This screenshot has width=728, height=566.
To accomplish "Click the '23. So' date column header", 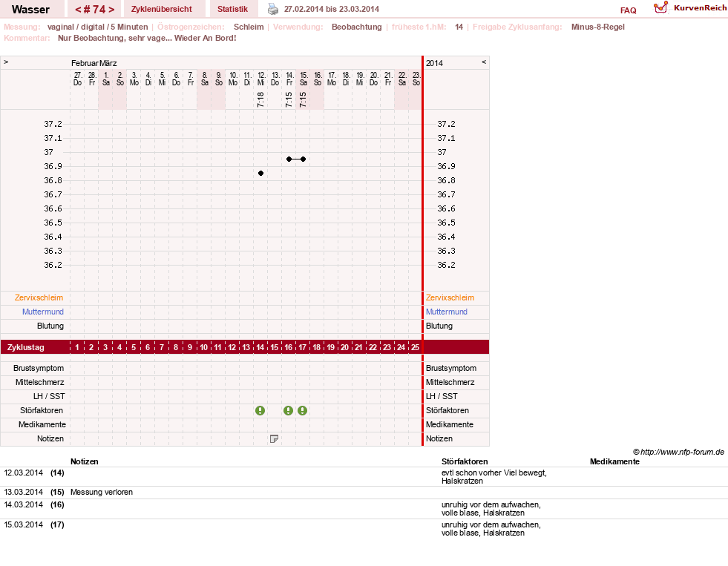I will [416, 79].
